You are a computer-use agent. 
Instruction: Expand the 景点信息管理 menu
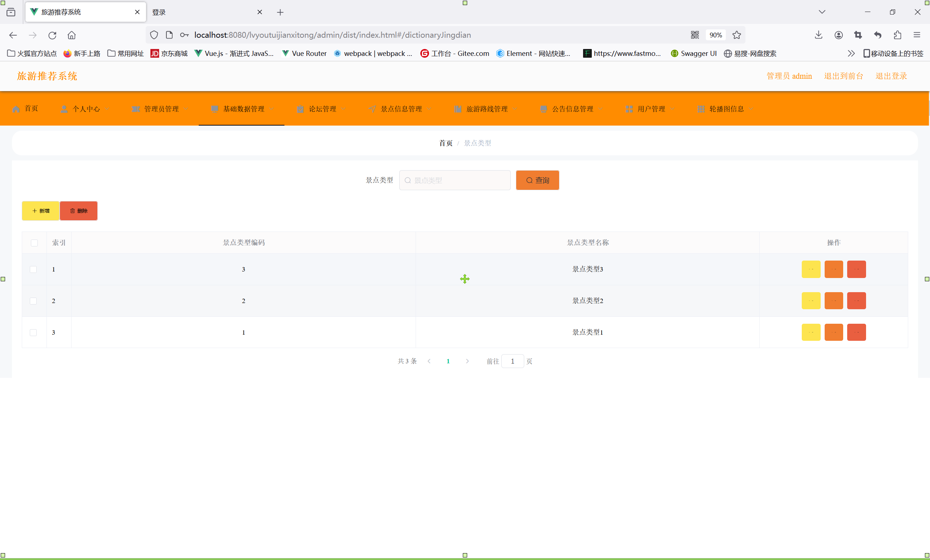pyautogui.click(x=401, y=109)
